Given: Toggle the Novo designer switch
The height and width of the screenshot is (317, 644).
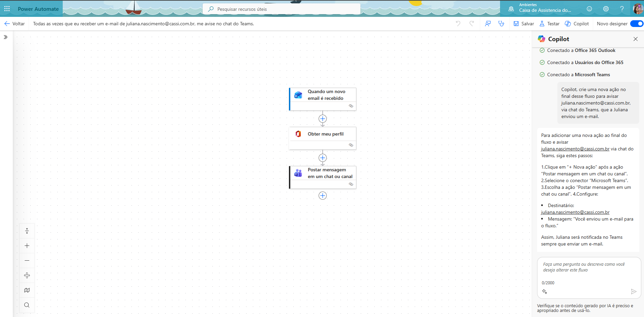Looking at the screenshot, I should click(x=637, y=24).
